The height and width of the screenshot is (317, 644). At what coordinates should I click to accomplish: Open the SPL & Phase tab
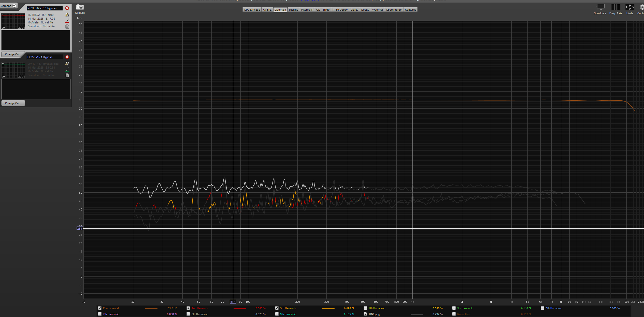point(252,10)
